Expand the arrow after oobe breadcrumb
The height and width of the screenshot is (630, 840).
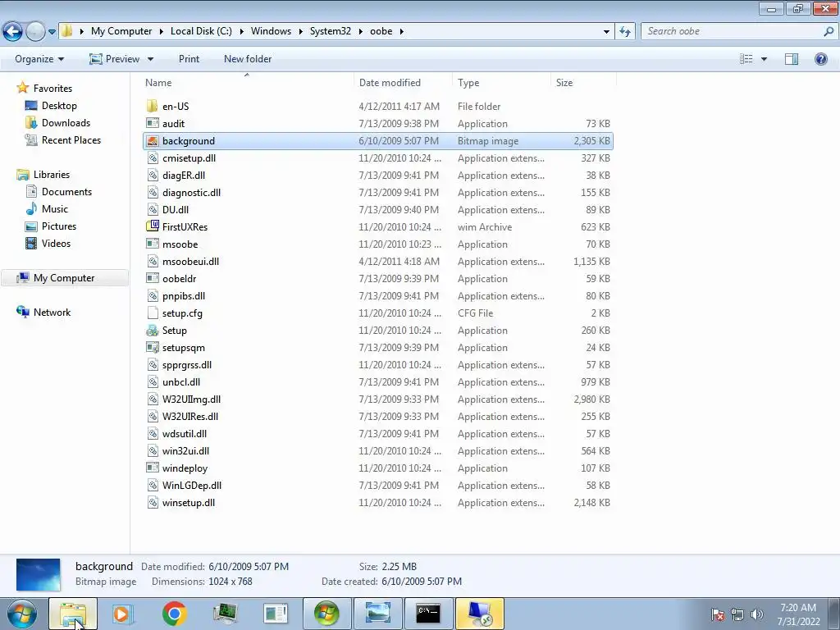click(x=402, y=32)
